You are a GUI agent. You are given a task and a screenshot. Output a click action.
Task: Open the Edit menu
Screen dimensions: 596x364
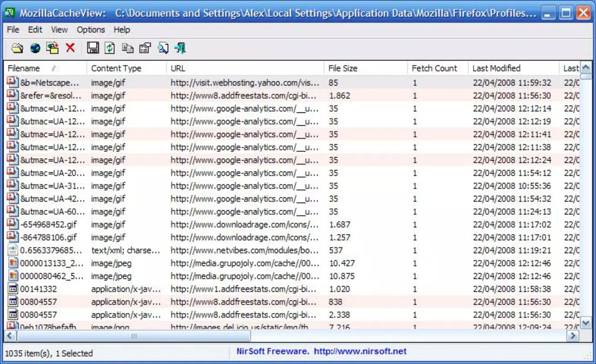(x=35, y=30)
